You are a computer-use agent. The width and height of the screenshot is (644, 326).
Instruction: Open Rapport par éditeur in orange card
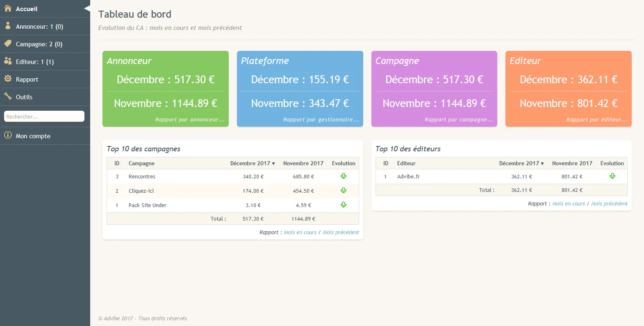pyautogui.click(x=597, y=120)
